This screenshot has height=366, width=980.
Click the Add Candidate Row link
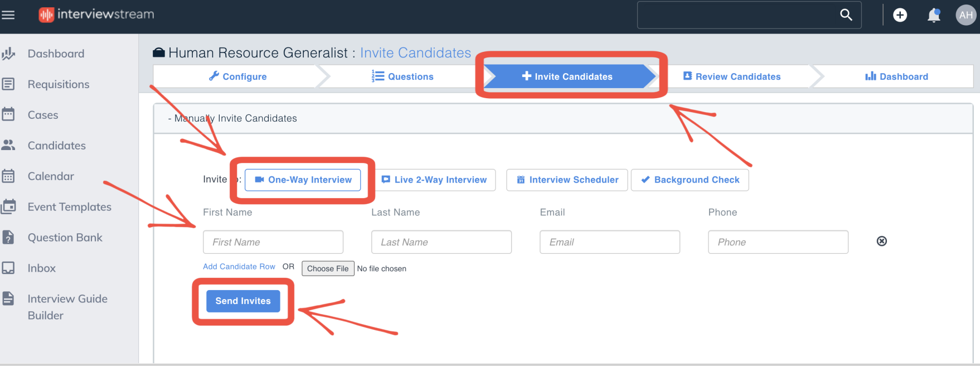point(239,267)
